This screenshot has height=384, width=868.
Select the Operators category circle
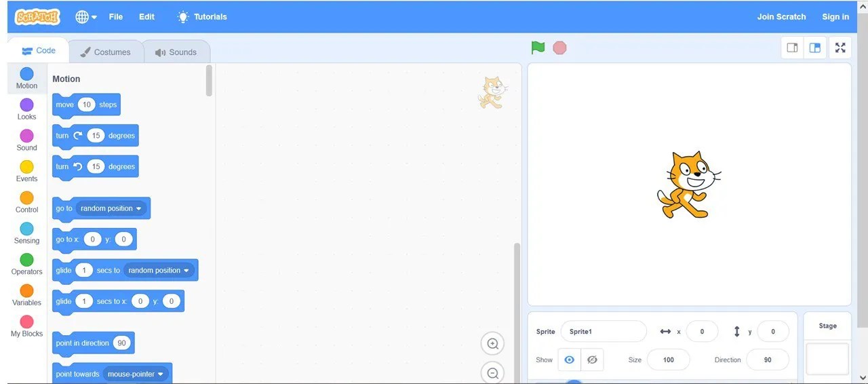(x=26, y=260)
